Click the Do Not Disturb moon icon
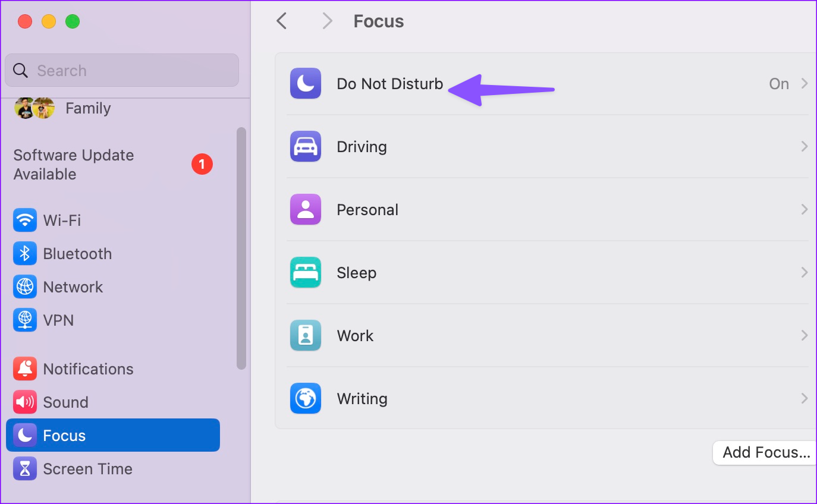Viewport: 817px width, 504px height. click(x=306, y=84)
